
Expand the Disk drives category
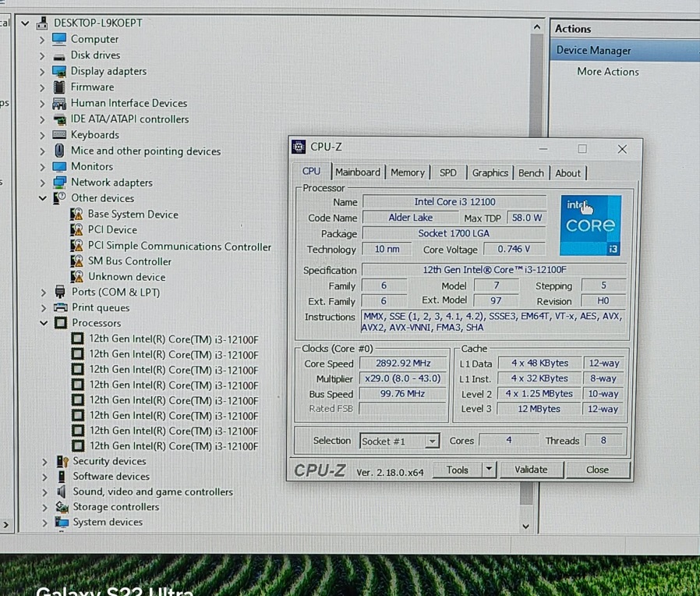point(43,55)
